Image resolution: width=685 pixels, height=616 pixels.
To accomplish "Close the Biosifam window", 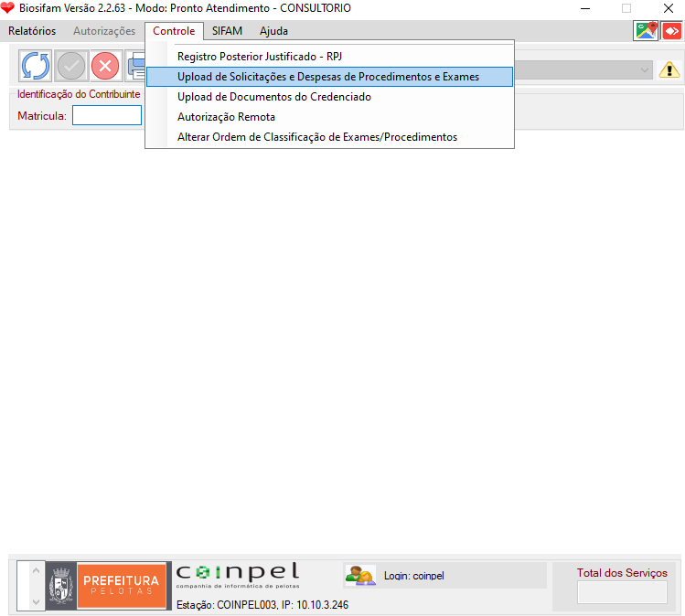I will click(x=669, y=8).
